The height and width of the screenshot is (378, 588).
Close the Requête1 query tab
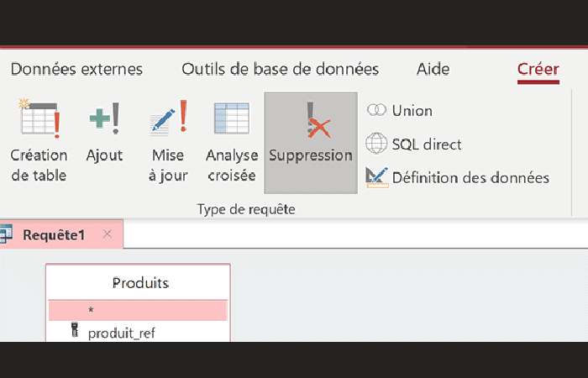(108, 234)
